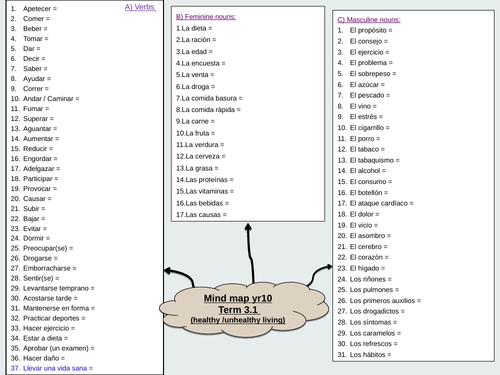Click '(healthy /unhealthy living)' subtitle
500x375 pixels.
pos(238,320)
